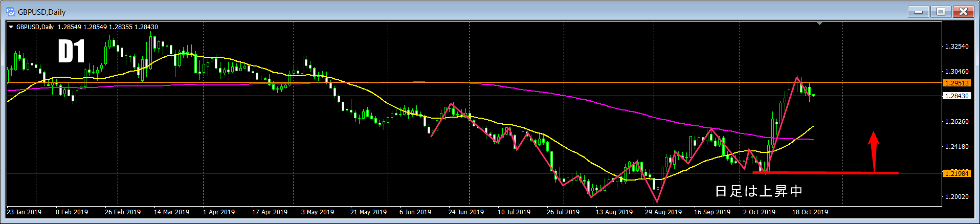Click the 1.20020 price scale value

(x=956, y=197)
